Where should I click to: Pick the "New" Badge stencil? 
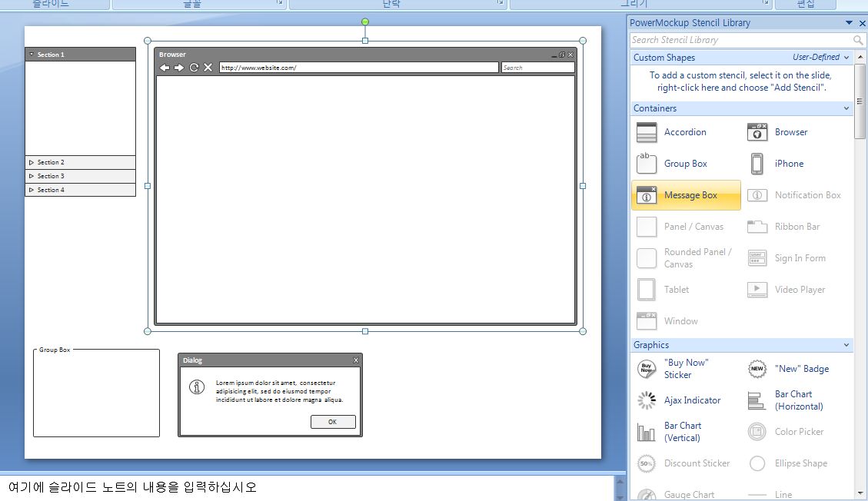(x=757, y=369)
